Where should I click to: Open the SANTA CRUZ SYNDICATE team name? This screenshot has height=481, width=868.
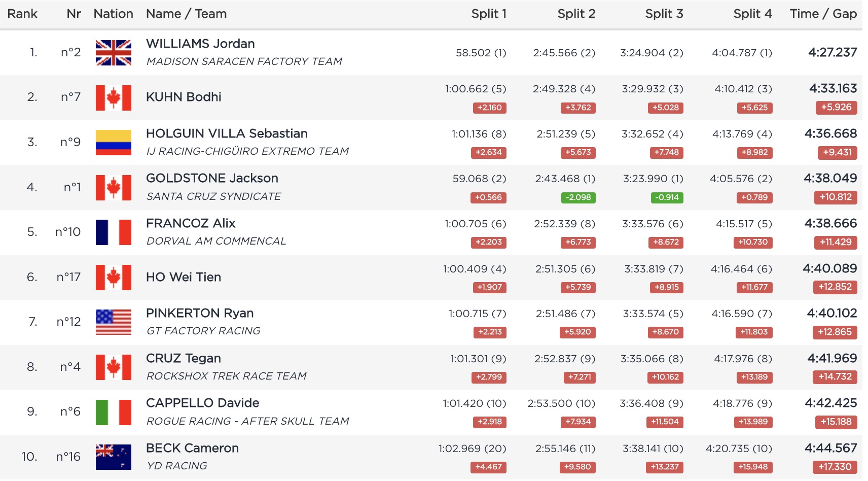pos(213,196)
